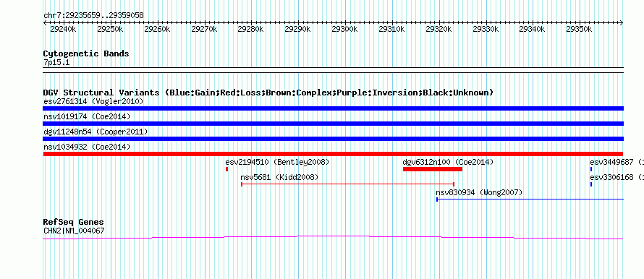This screenshot has height=279, width=644.
Task: Select the dgv6312n100 (Coe2014) red bar
Action: pyautogui.click(x=433, y=169)
